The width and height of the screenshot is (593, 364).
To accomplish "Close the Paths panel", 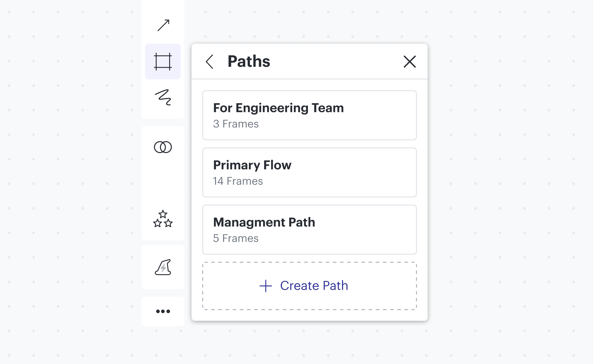I will [409, 62].
